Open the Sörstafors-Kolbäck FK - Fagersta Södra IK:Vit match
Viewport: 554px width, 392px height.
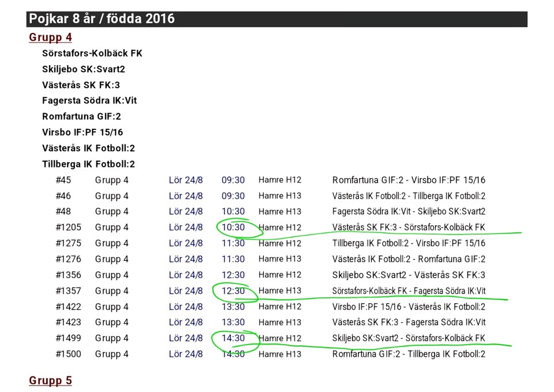click(409, 291)
